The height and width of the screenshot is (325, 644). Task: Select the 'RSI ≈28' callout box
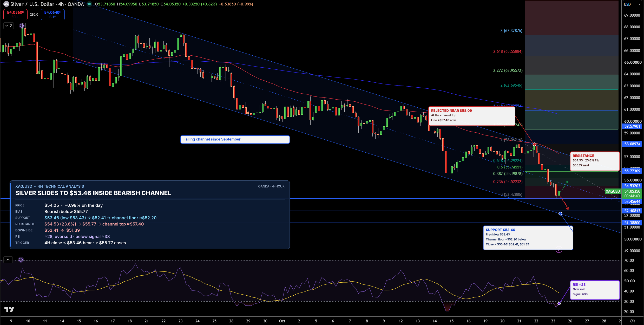coord(595,290)
